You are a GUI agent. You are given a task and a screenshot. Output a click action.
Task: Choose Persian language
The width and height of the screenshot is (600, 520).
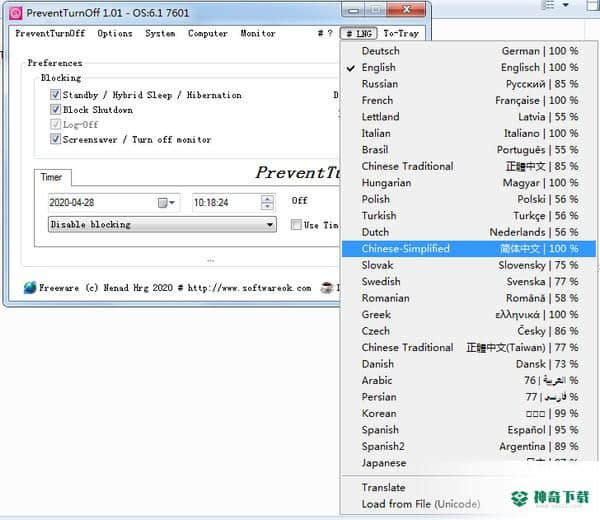coord(468,396)
